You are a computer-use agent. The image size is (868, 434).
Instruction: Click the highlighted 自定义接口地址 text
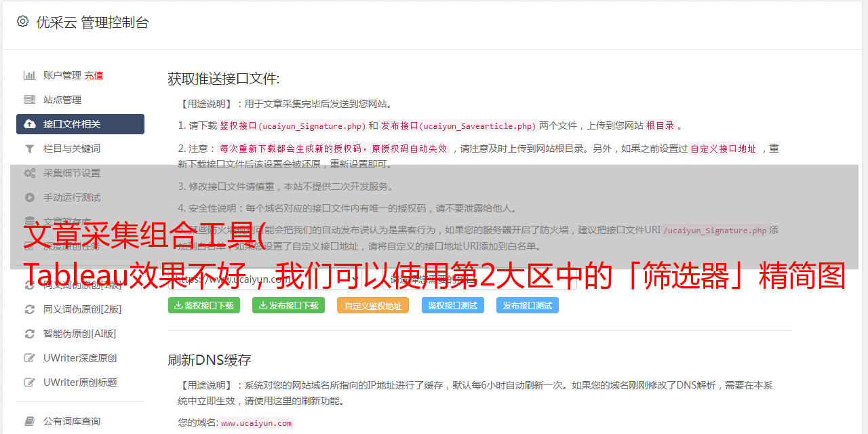[x=724, y=149]
